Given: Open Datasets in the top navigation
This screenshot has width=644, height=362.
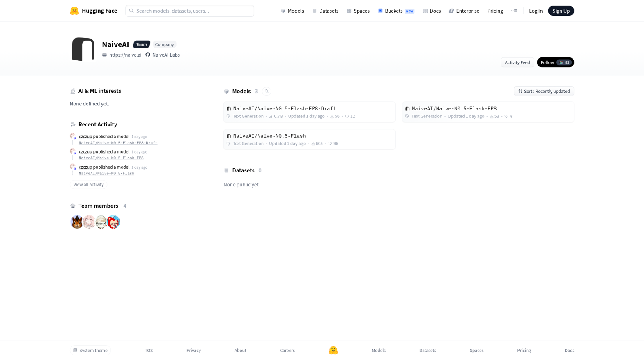Looking at the screenshot, I should pos(325,11).
